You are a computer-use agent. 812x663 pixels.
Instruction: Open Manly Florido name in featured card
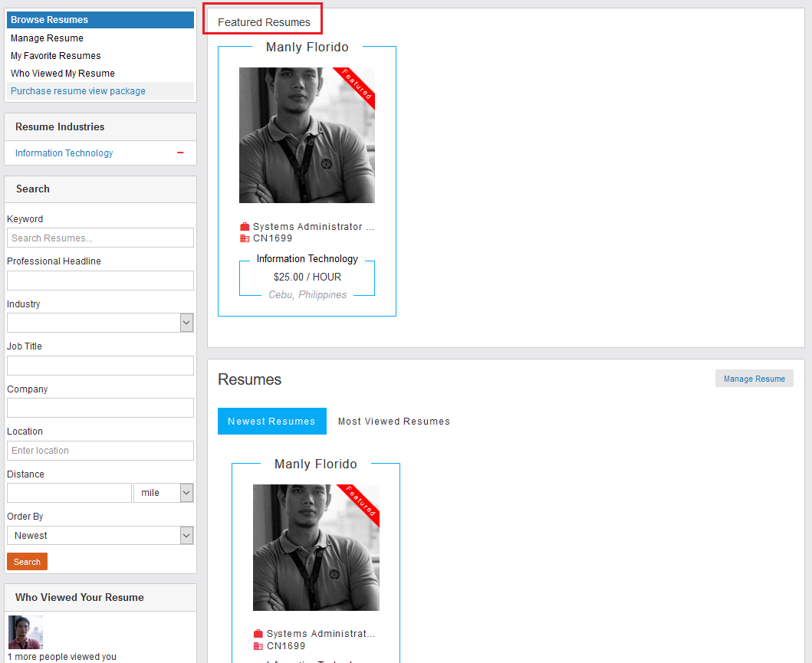coord(307,47)
